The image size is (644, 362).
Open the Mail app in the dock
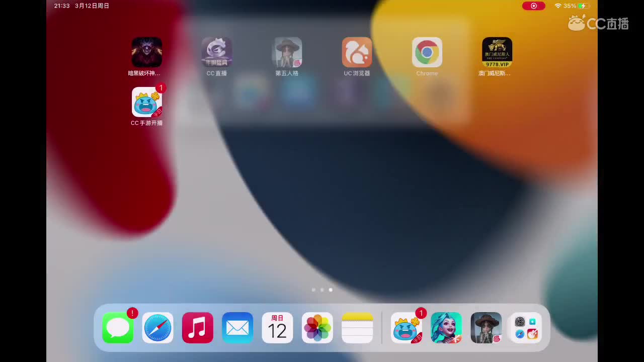(237, 328)
